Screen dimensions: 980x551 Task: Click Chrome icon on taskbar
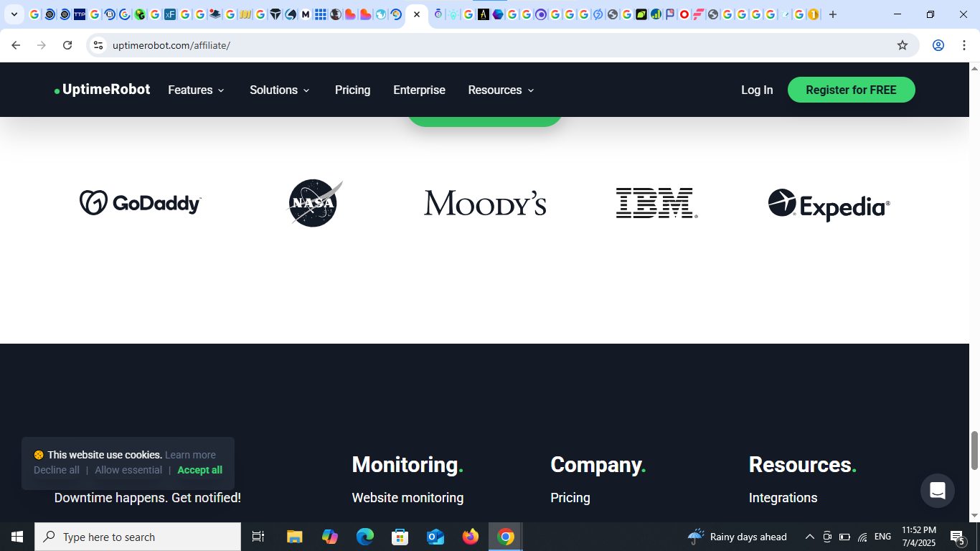point(506,537)
